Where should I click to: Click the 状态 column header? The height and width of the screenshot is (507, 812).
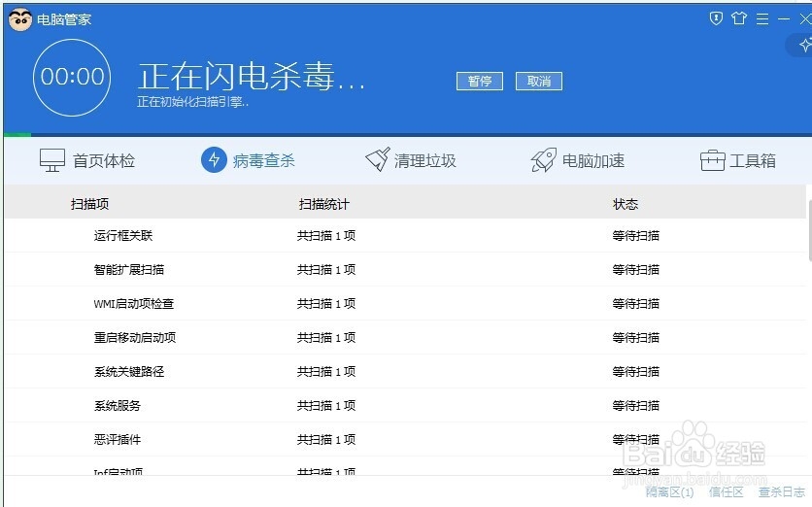click(626, 204)
